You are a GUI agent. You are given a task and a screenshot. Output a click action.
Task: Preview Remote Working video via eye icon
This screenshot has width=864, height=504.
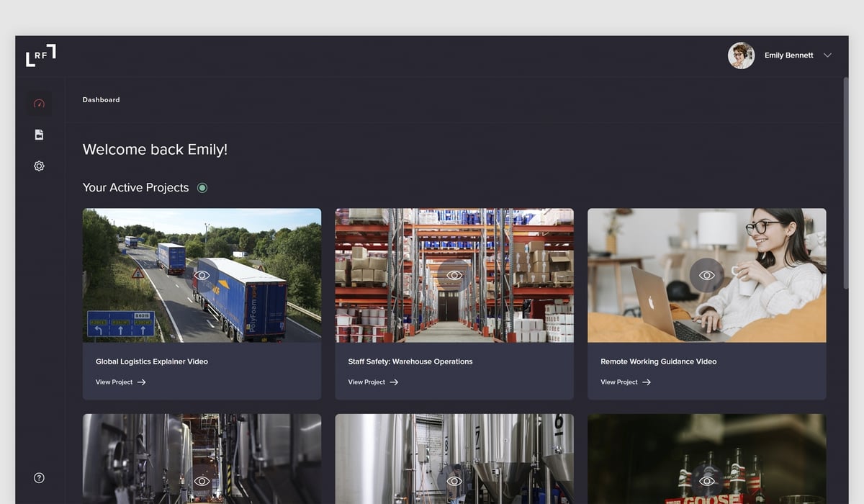tap(707, 275)
